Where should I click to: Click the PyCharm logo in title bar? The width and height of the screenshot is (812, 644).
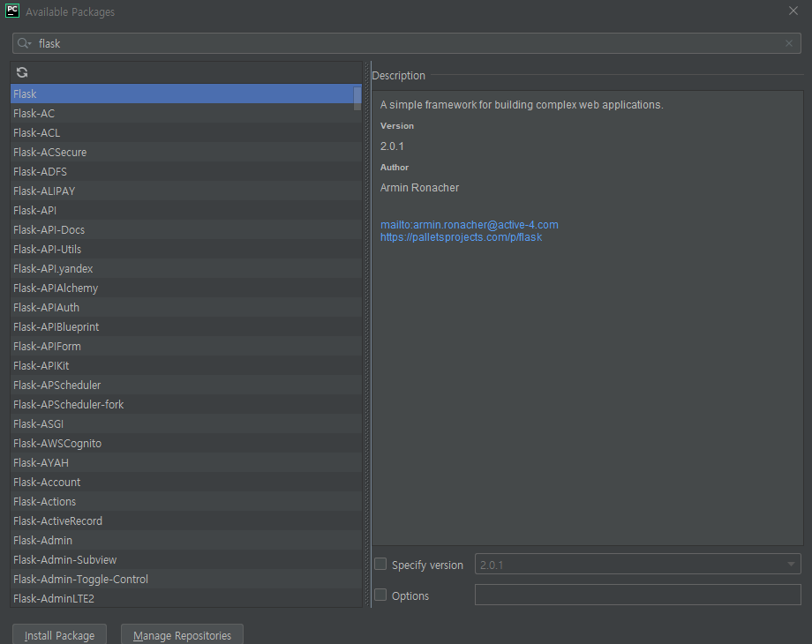click(11, 11)
